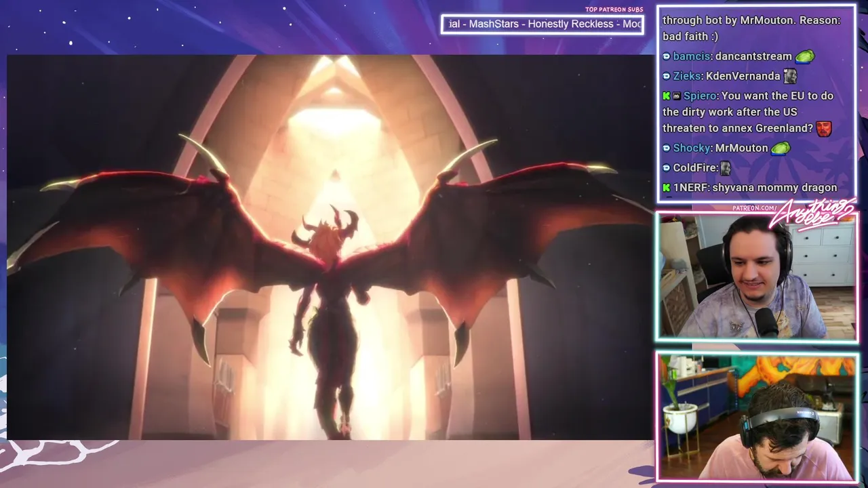This screenshot has height=488, width=868.
Task: Click the green emote after MrMouton in Shocky's message
Action: coord(781,148)
